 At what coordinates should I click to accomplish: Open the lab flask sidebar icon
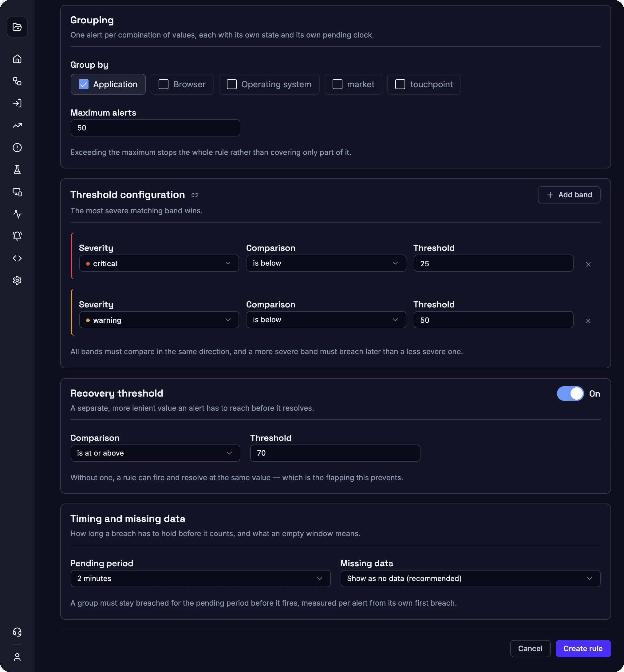(17, 169)
